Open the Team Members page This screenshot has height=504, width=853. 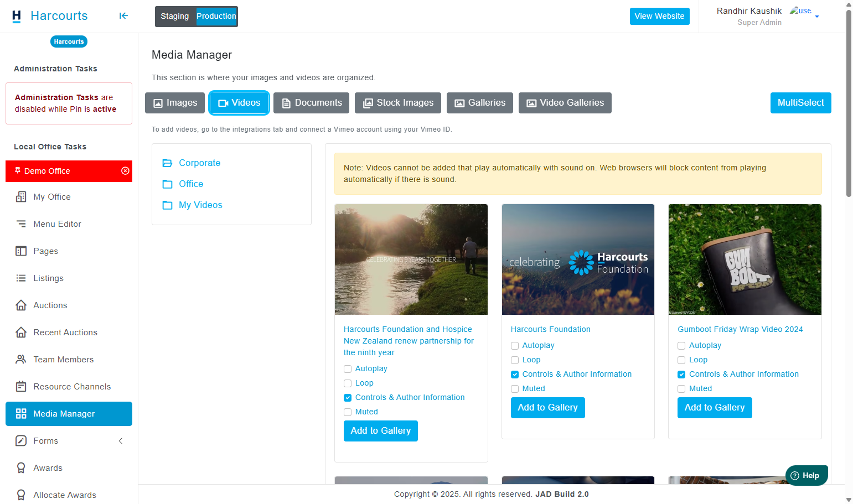click(x=64, y=360)
